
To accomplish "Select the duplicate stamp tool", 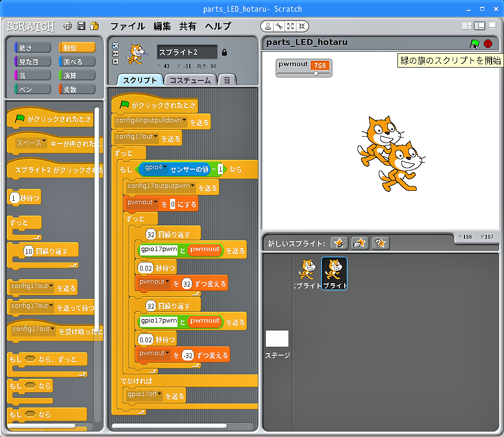I will click(268, 26).
